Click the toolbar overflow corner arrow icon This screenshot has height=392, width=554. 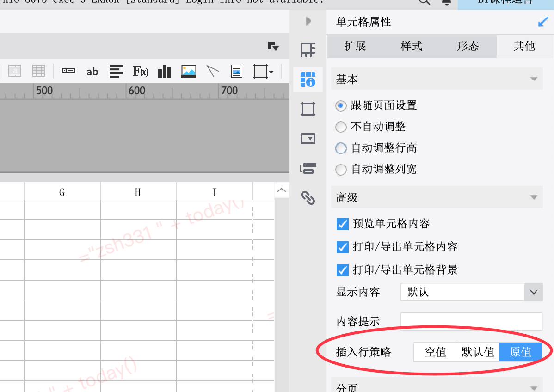pos(273,46)
